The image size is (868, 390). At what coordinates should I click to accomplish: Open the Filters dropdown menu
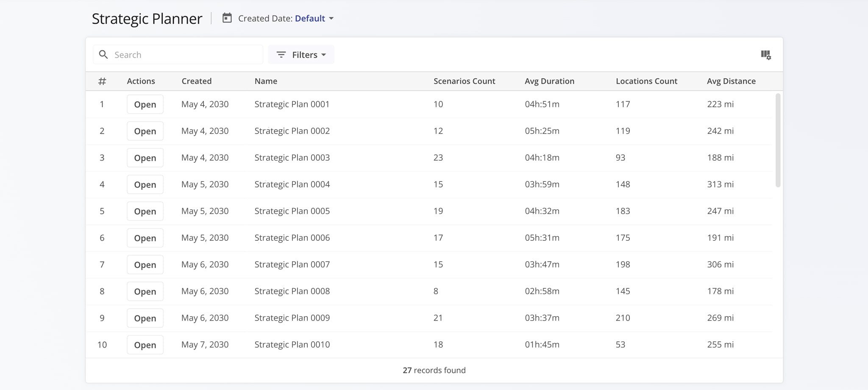pyautogui.click(x=301, y=55)
